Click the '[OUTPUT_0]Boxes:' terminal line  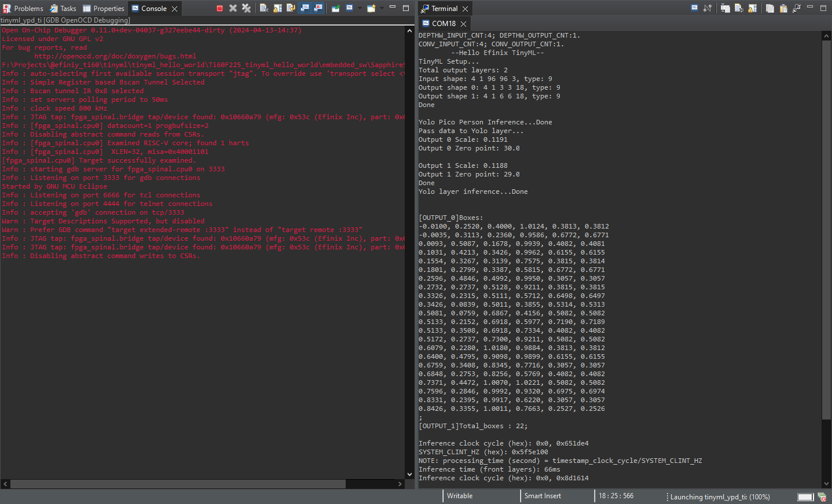click(x=451, y=218)
